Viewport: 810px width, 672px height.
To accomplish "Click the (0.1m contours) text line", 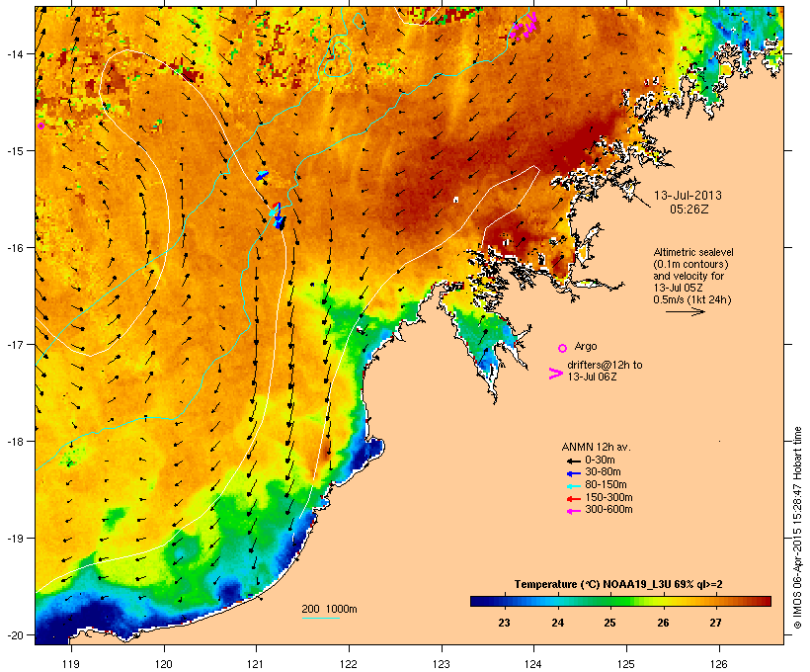I will tap(690, 264).
